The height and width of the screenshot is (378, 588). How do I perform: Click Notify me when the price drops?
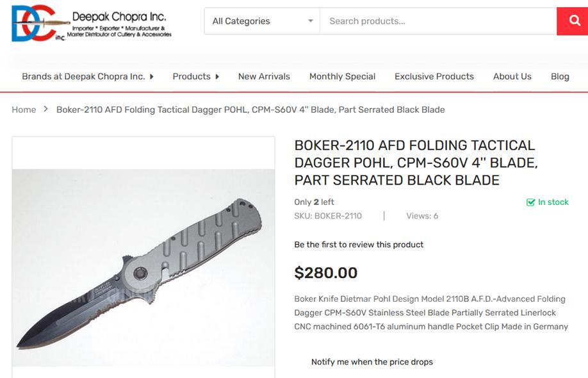372,361
